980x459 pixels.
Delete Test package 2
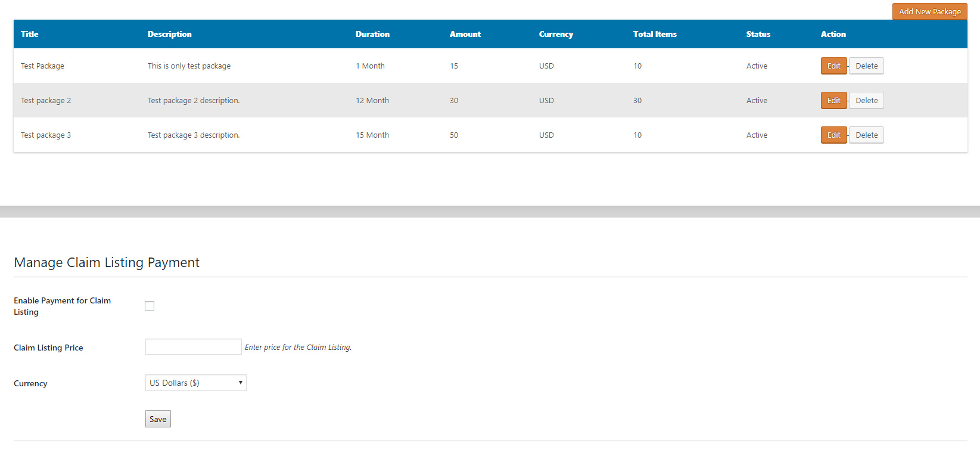click(866, 101)
